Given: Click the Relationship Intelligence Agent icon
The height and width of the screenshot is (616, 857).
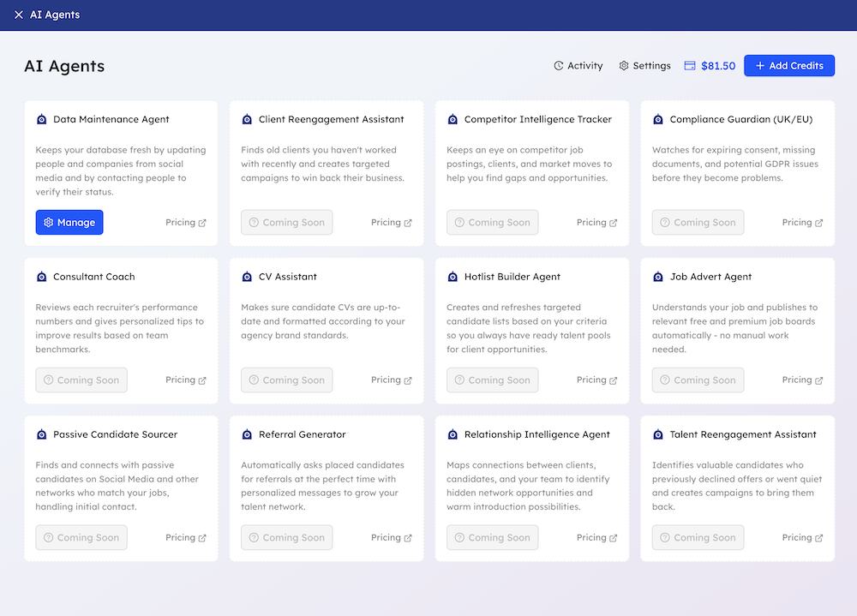Looking at the screenshot, I should (453, 435).
